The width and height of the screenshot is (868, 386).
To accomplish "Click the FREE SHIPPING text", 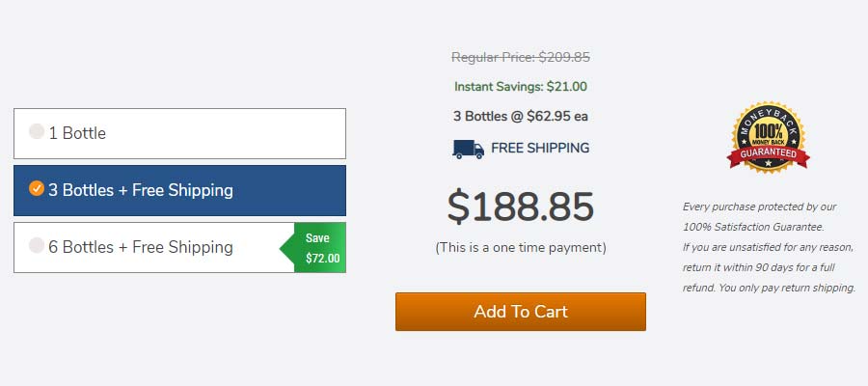I will 540,148.
